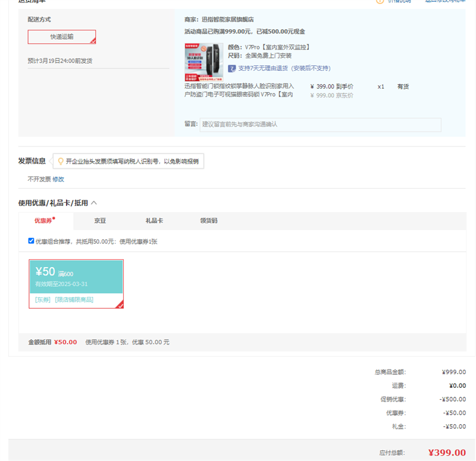The height and width of the screenshot is (461, 476).
Task: Click the lightbulb icon in invoice tip
Action: click(x=60, y=161)
